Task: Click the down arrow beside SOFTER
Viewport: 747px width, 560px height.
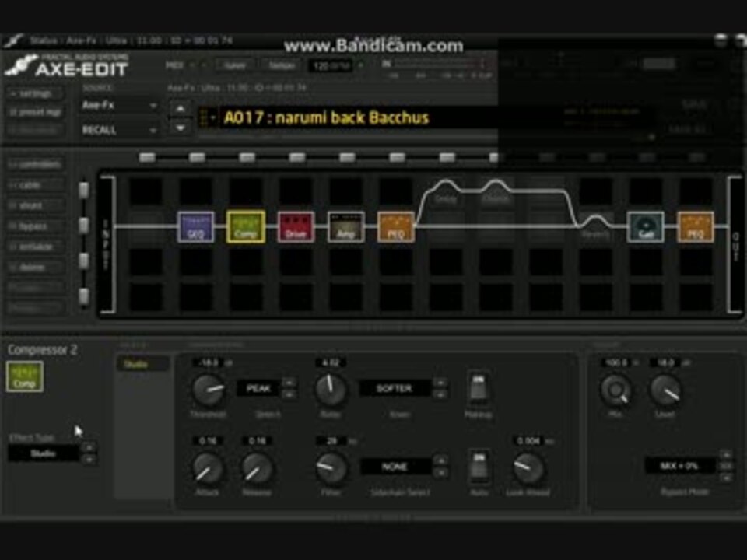Action: (440, 395)
